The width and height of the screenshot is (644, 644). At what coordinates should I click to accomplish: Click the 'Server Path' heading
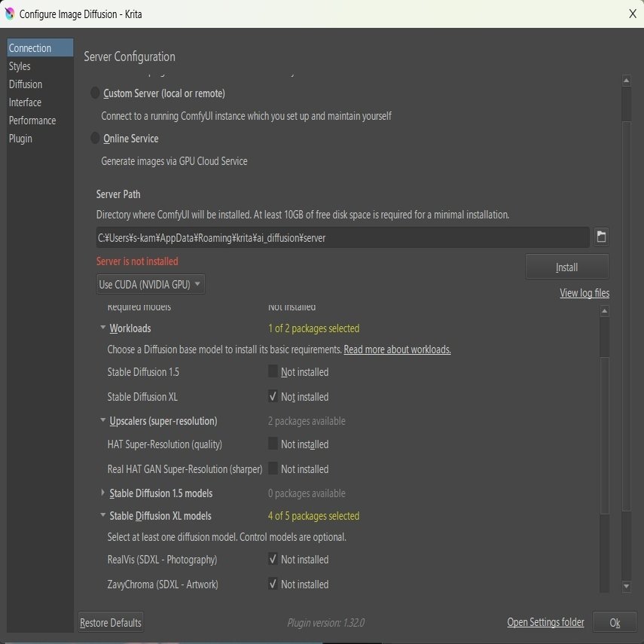point(118,194)
